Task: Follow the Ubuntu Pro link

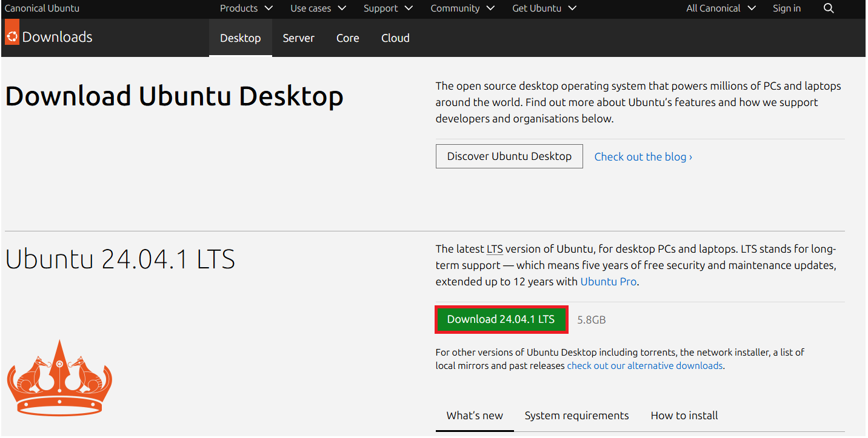Action: point(609,282)
